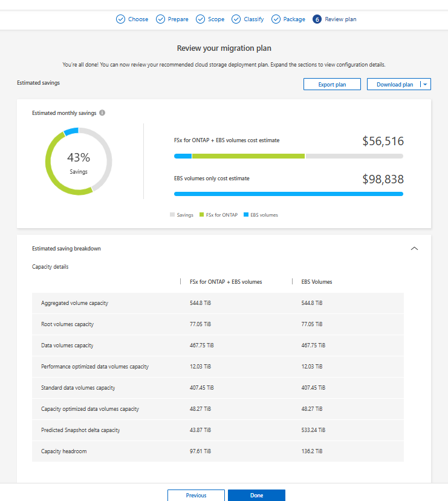
Task: Open the Download plan dropdown arrow
Action: [x=425, y=84]
